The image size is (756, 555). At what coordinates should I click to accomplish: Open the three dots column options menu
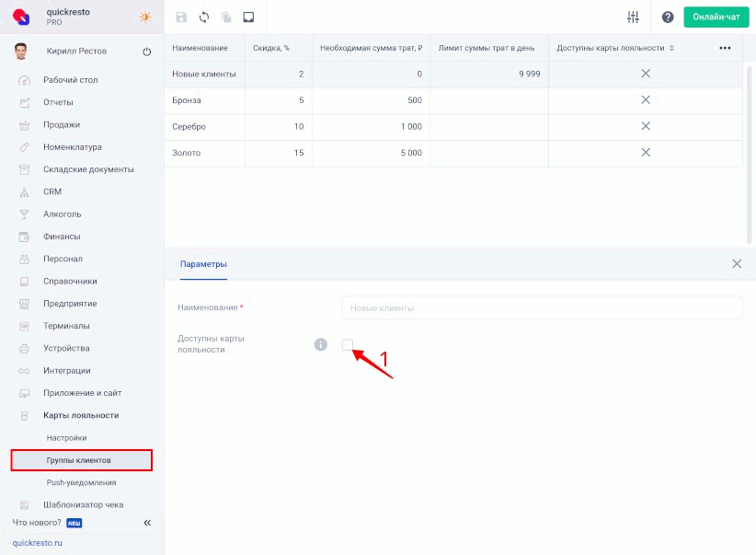coord(725,48)
